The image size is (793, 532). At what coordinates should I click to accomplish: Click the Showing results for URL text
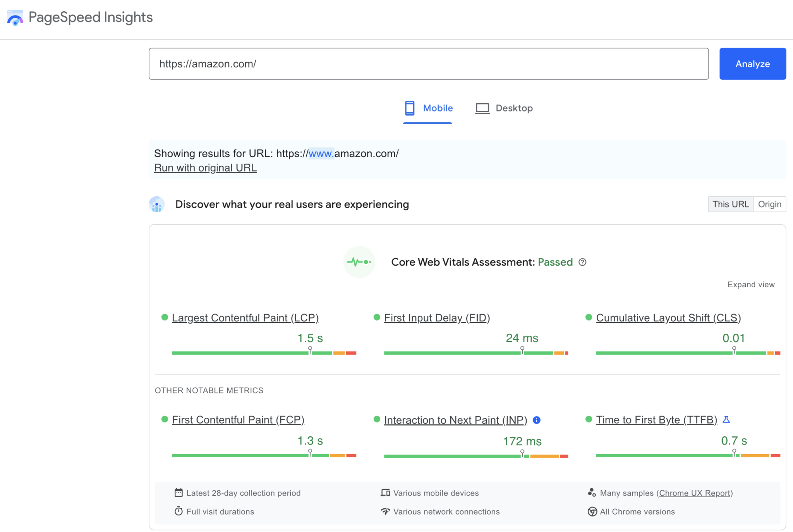click(x=276, y=154)
